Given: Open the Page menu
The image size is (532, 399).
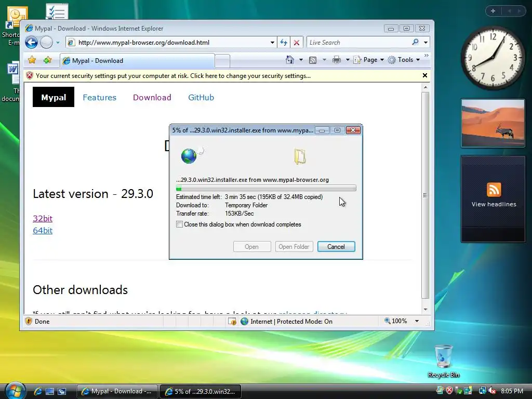Looking at the screenshot, I should click(x=369, y=60).
